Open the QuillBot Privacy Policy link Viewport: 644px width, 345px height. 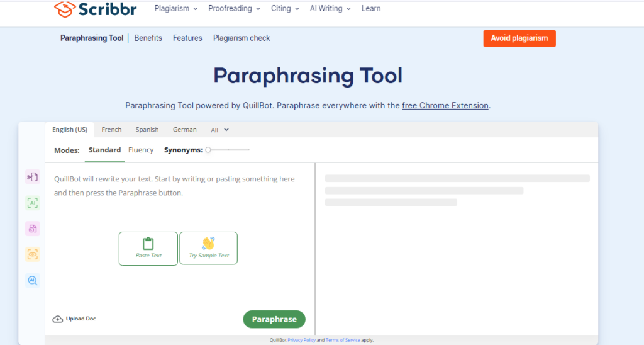[x=301, y=340]
